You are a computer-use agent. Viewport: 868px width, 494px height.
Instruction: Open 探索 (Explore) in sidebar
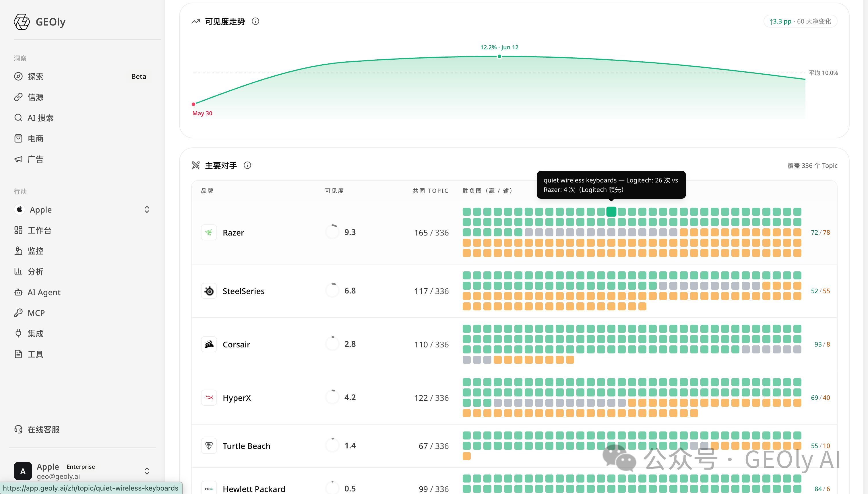[x=35, y=77]
